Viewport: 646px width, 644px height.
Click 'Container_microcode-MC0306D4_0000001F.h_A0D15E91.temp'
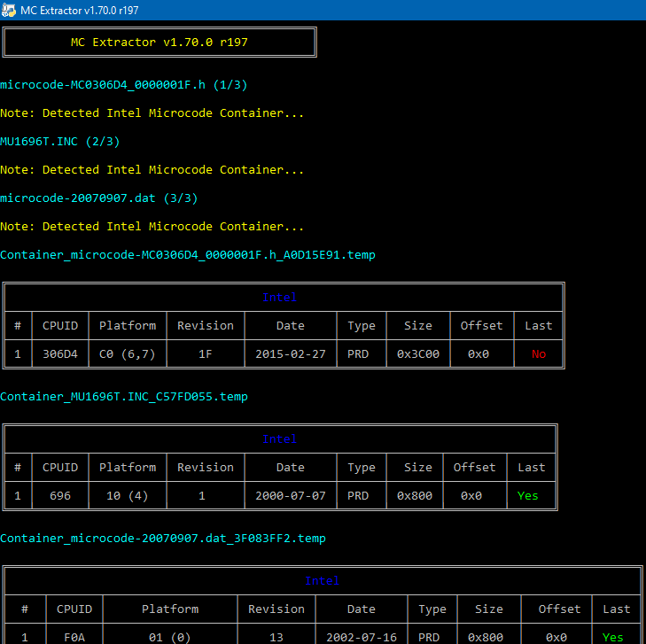188,255
